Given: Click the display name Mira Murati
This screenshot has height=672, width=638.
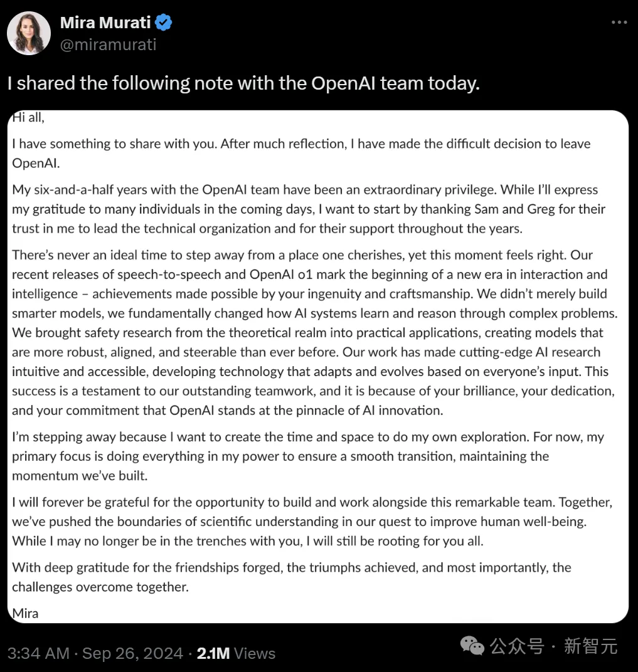Looking at the screenshot, I should tap(105, 23).
